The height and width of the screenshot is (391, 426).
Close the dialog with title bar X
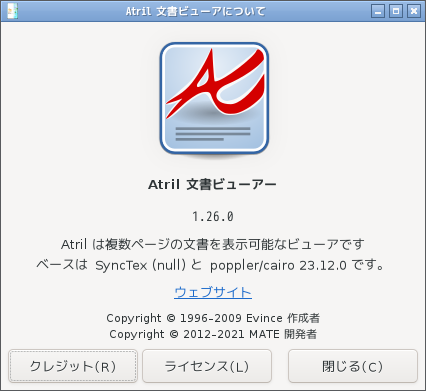(x=414, y=11)
